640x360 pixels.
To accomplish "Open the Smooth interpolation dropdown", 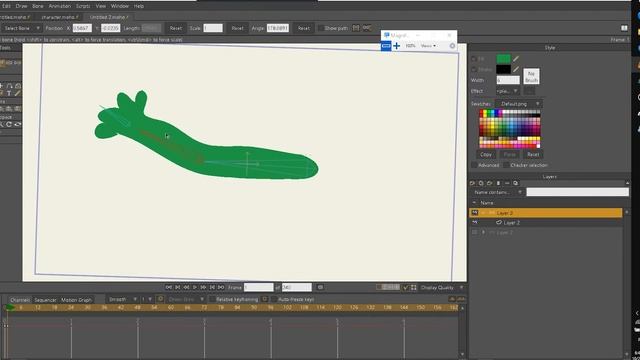I will [122, 299].
